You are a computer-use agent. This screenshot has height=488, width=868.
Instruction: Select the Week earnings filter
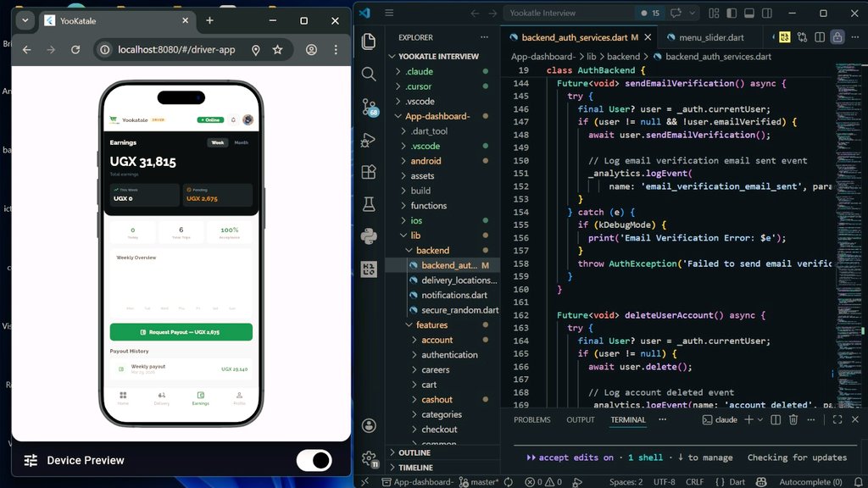pos(218,142)
